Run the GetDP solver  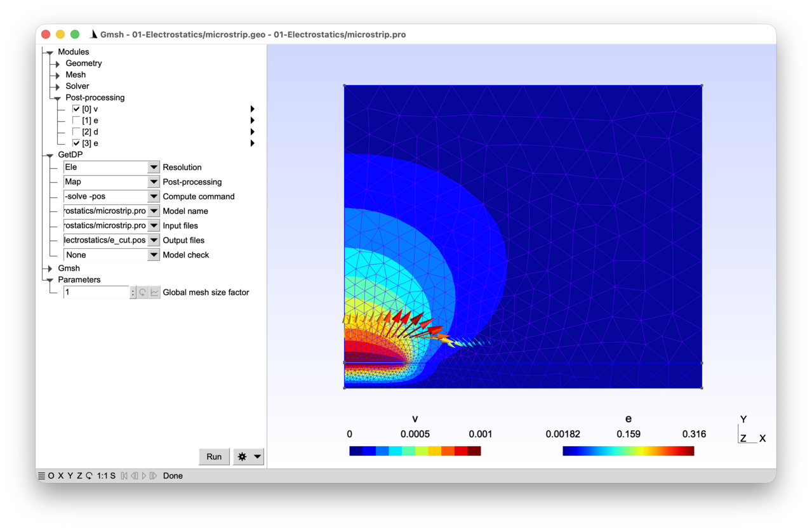coord(214,456)
